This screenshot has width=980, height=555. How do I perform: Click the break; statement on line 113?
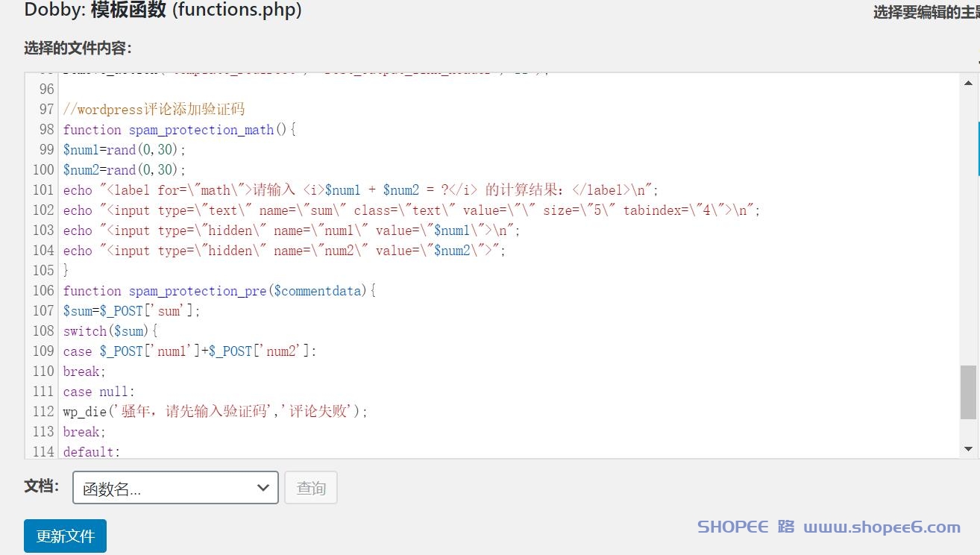tap(84, 431)
